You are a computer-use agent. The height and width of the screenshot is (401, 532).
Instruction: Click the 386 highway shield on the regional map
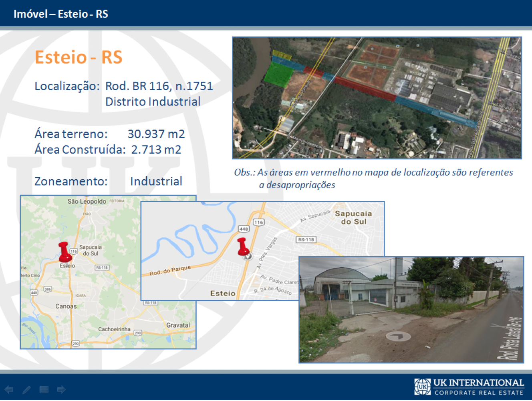click(x=48, y=289)
